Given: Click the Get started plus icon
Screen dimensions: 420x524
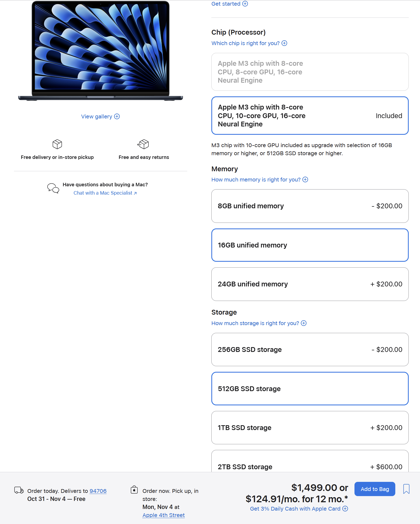Looking at the screenshot, I should [x=245, y=4].
